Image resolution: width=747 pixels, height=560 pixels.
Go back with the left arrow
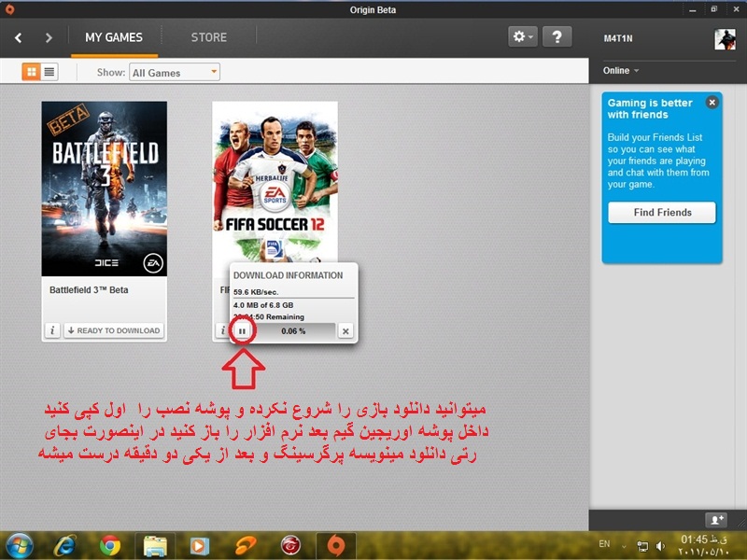click(19, 37)
